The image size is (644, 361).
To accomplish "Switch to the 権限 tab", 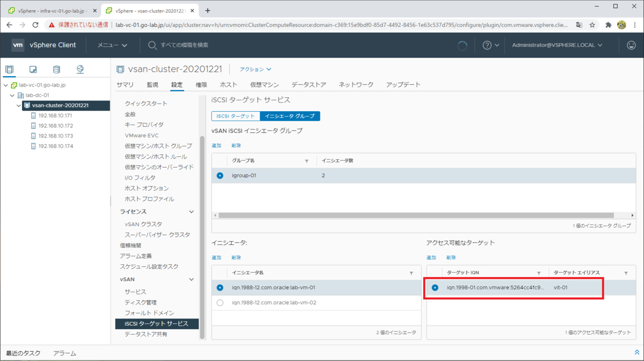I will coord(201,85).
